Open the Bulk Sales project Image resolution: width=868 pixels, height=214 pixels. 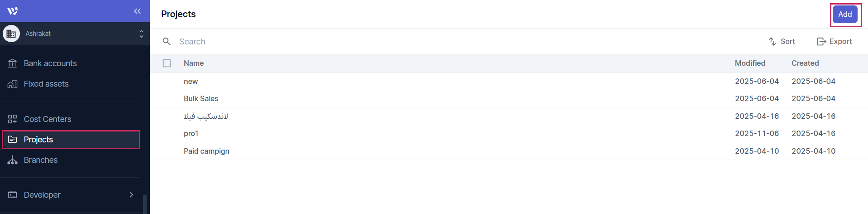(x=201, y=99)
